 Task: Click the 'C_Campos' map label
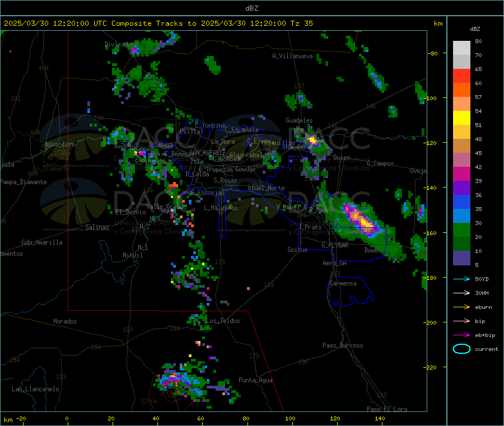[380, 163]
